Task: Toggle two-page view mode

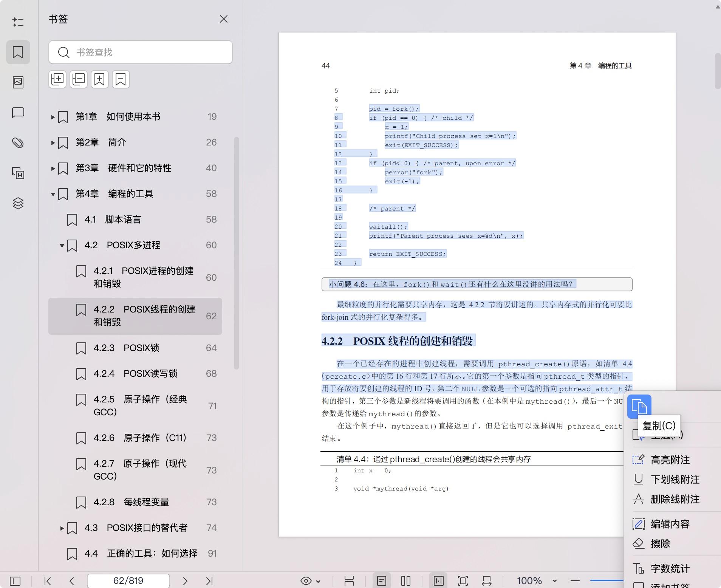Action: [406, 581]
